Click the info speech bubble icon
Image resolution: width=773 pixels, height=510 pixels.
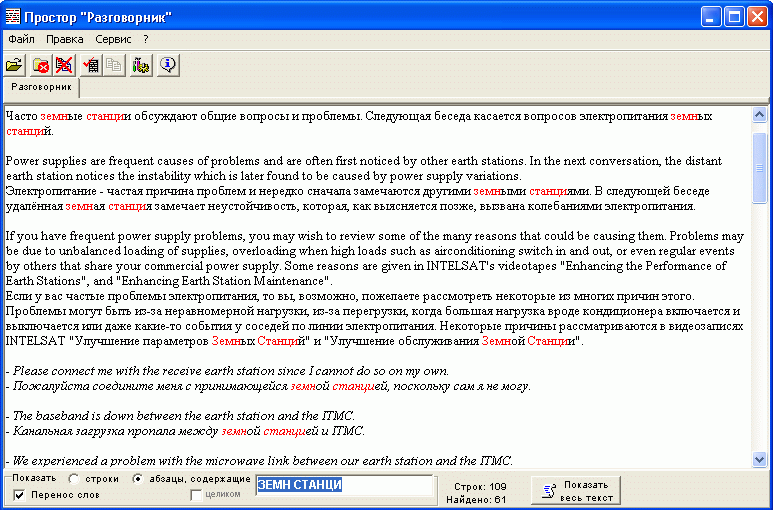click(167, 65)
